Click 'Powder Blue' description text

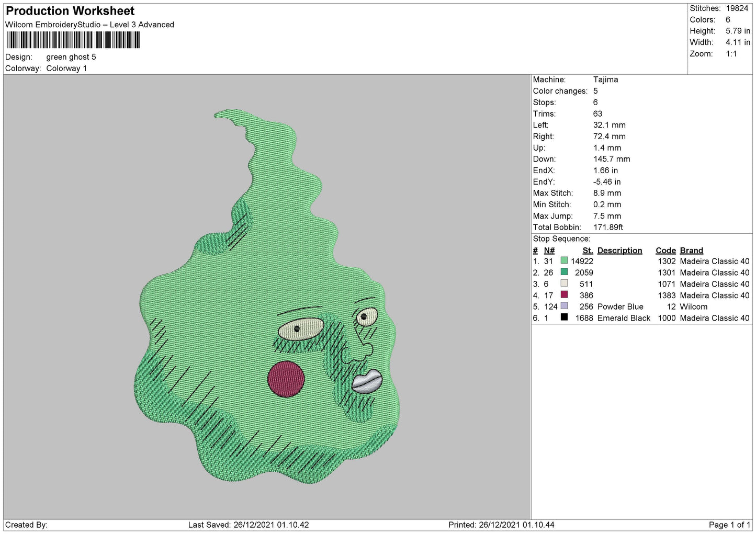click(x=620, y=307)
